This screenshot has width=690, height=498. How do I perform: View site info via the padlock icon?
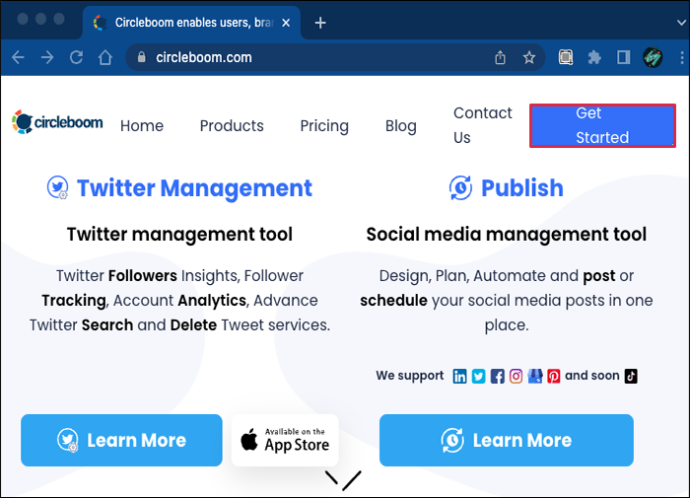141,57
